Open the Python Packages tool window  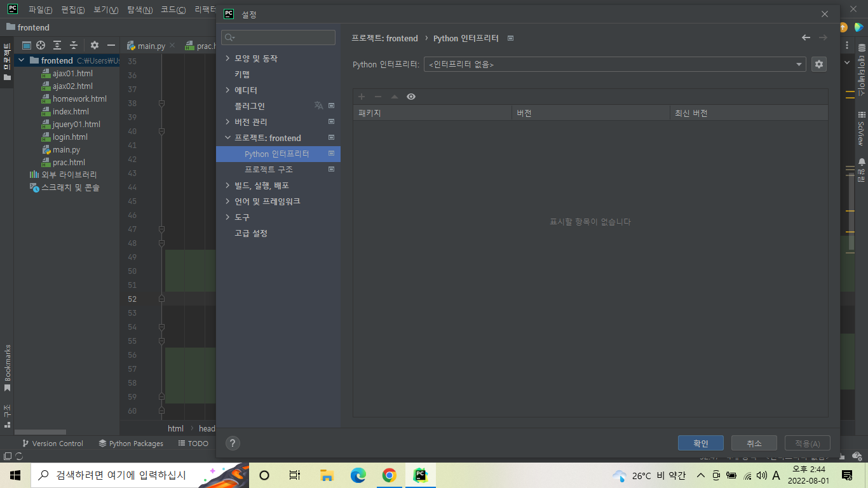tap(131, 444)
